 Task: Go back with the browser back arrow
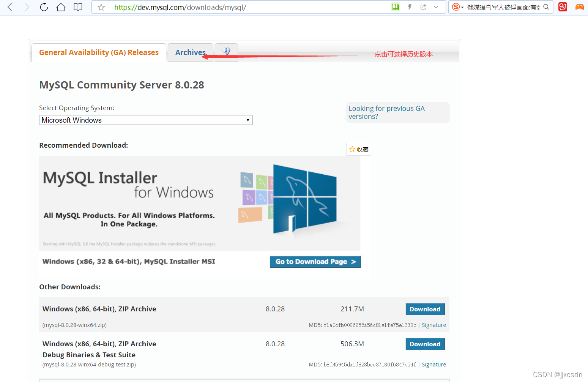10,7
